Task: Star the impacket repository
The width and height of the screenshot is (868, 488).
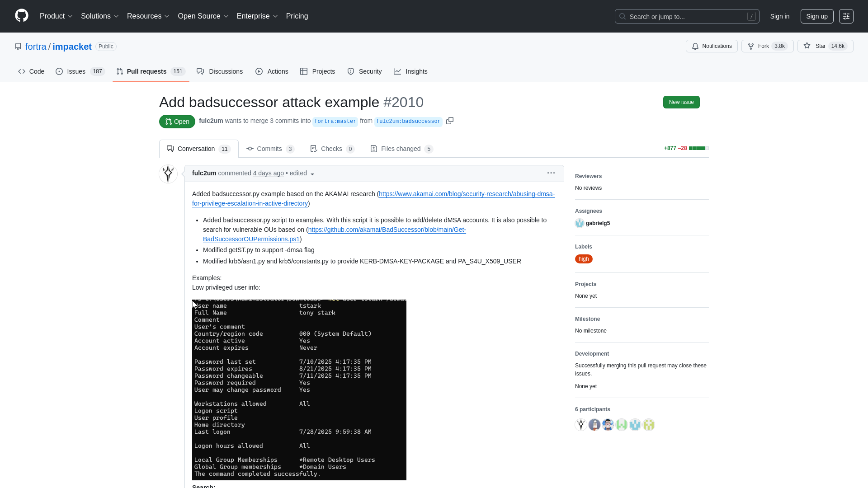Action: tap(825, 46)
